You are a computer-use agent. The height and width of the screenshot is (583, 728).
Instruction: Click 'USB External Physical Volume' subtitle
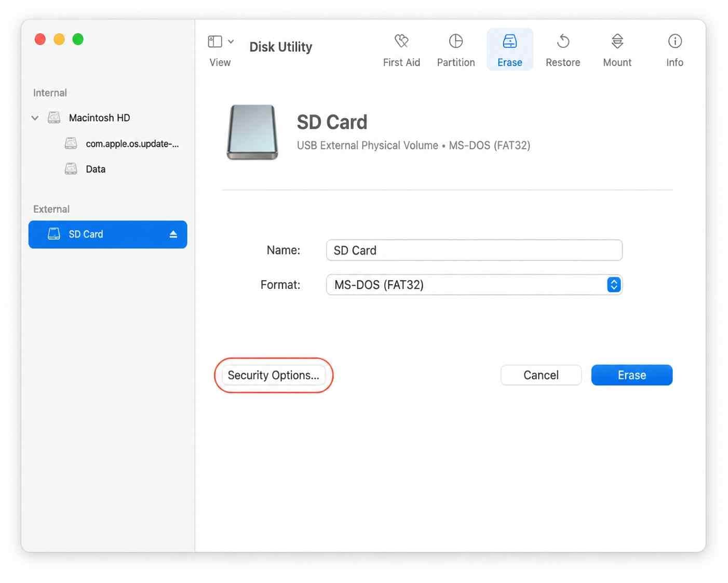[367, 145]
